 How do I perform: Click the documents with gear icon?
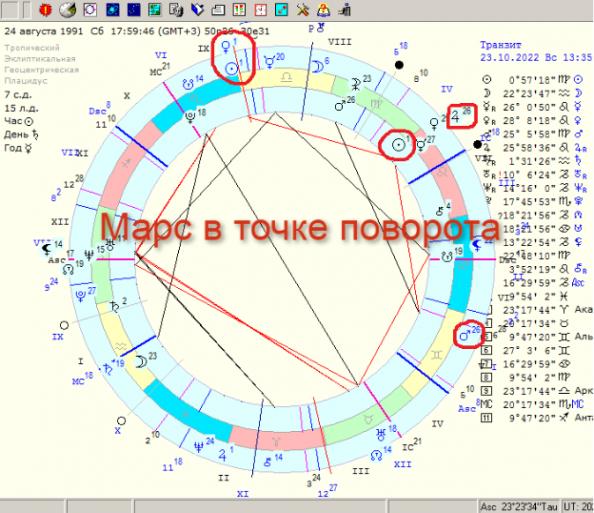176,10
